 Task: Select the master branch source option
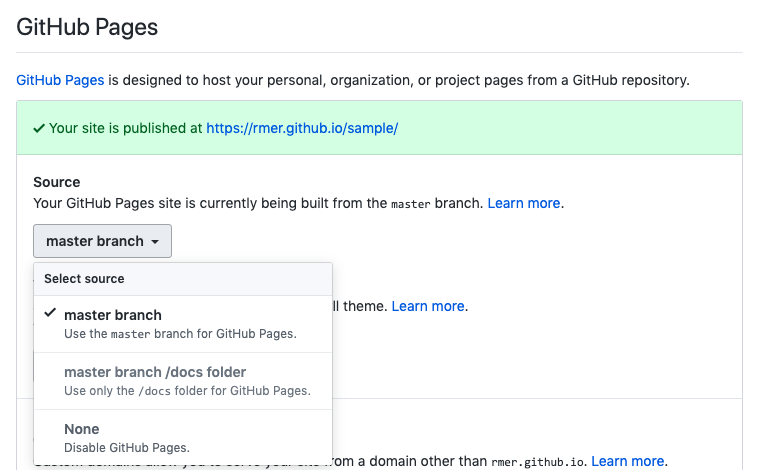coord(183,324)
